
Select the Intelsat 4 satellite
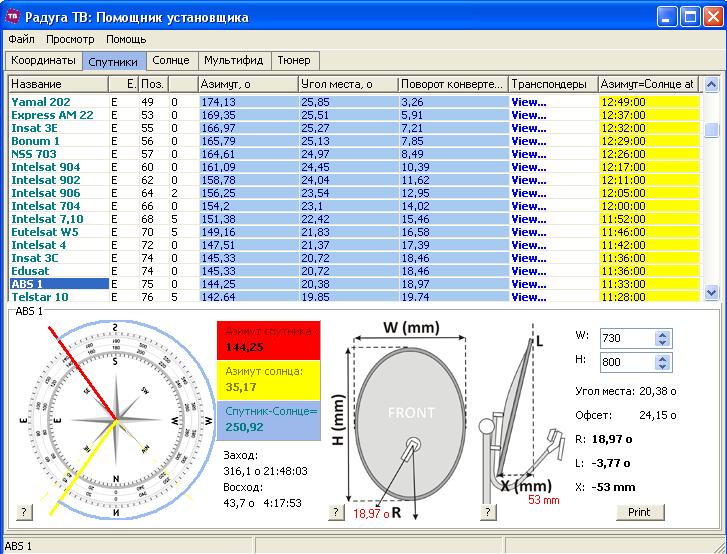click(38, 245)
